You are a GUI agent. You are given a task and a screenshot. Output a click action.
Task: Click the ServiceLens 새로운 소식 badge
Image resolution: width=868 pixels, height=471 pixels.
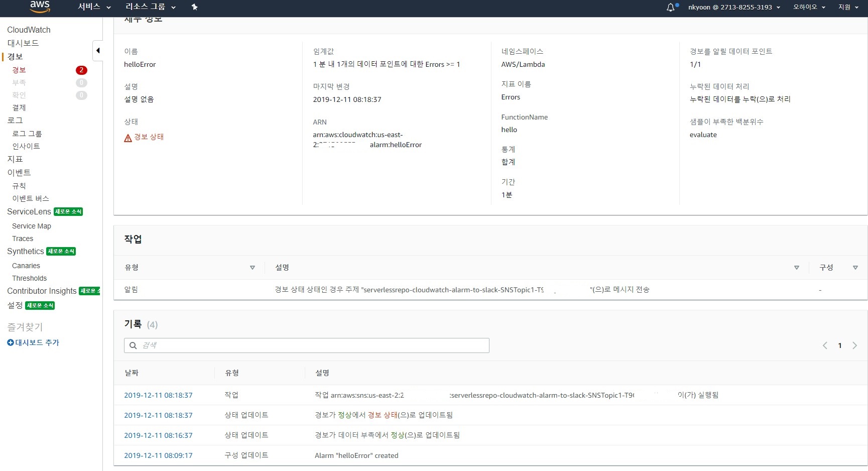(x=68, y=212)
